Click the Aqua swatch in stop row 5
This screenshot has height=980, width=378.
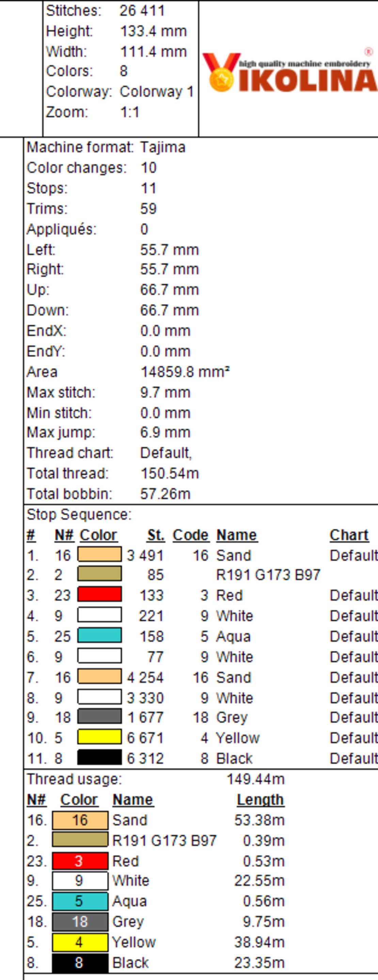coord(100,635)
